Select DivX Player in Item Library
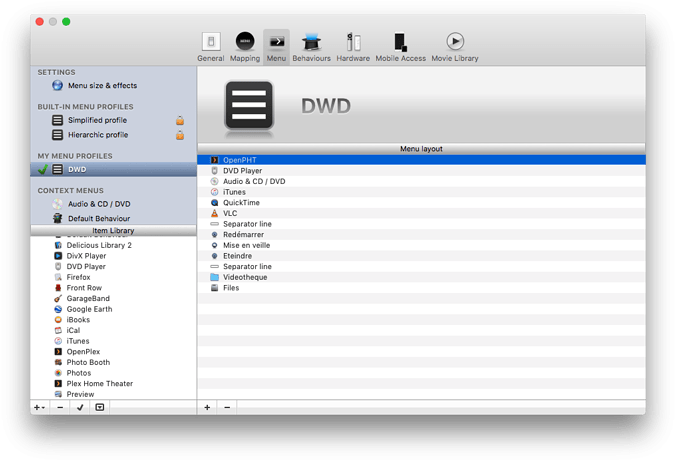Viewport: 675px width, 460px height. pos(113,256)
